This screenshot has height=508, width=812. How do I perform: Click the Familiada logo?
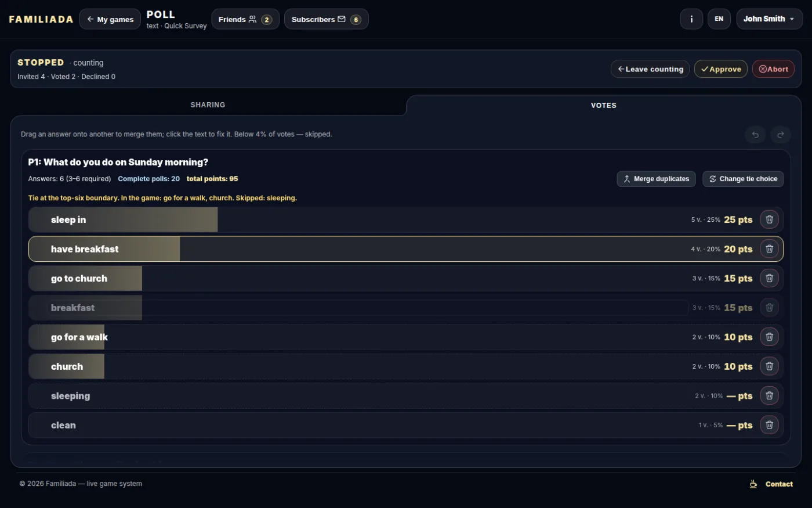41,19
